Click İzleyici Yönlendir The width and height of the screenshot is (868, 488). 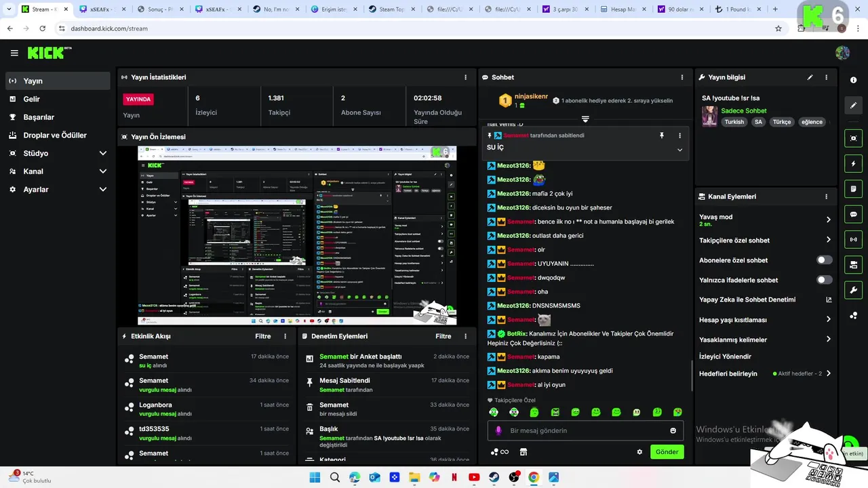click(x=725, y=357)
